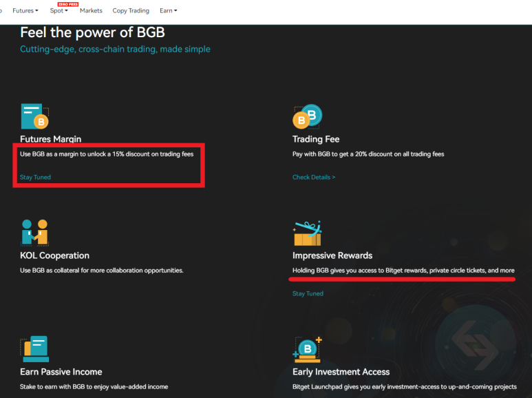This screenshot has width=532, height=398.
Task: Open Copy Trading from the navigation bar
Action: point(131,10)
